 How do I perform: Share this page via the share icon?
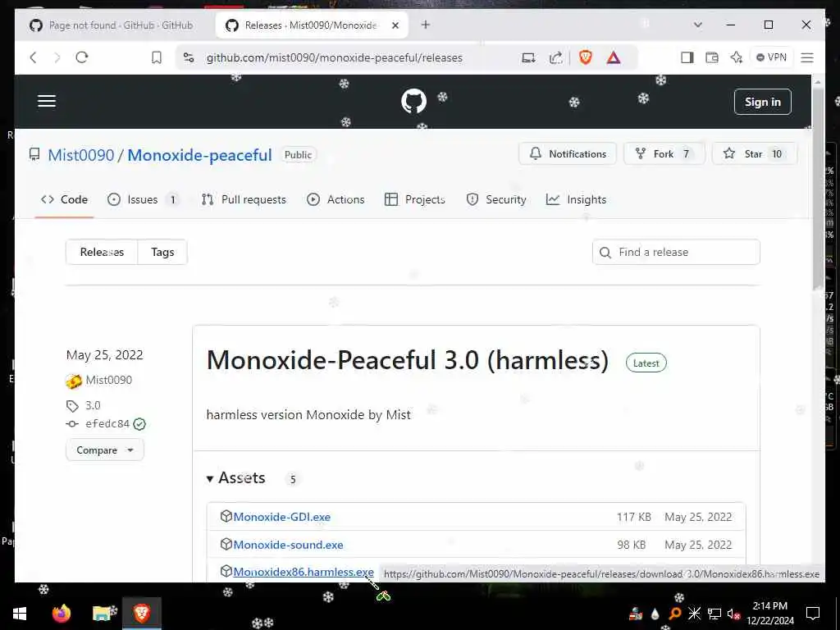[555, 57]
